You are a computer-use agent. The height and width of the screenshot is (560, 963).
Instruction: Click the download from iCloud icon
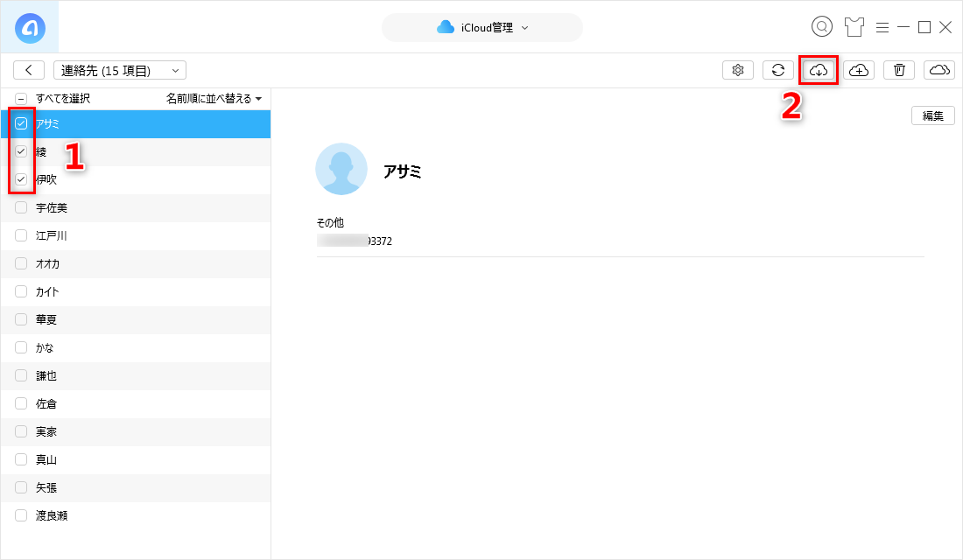[819, 70]
